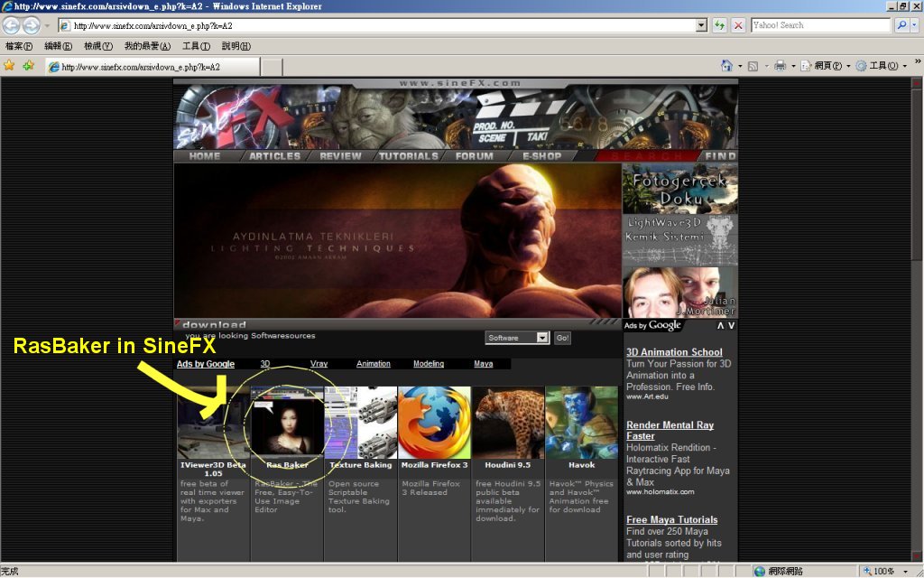Viewport: 924px width, 578px height.
Task: Click the FIND button in navigation
Action: pyautogui.click(x=720, y=156)
